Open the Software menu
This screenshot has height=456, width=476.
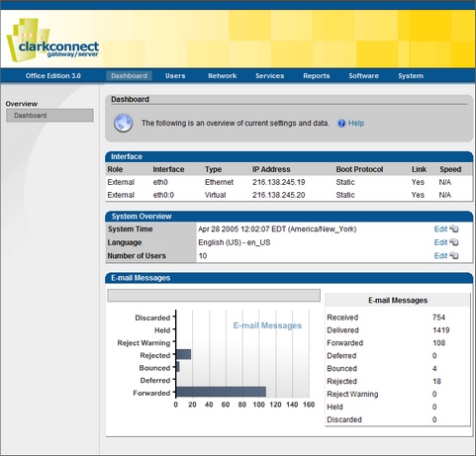tap(363, 76)
